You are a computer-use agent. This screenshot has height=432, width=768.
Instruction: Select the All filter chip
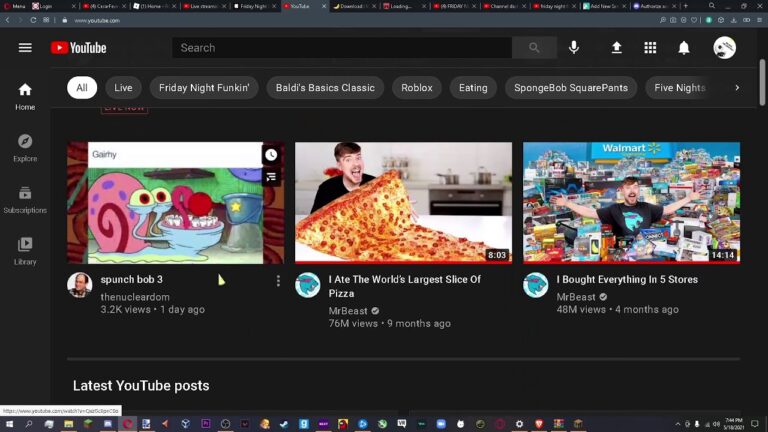pyautogui.click(x=82, y=88)
